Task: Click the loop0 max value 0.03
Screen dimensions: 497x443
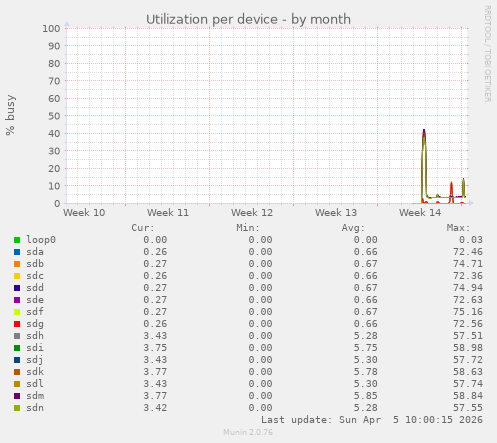Action: click(471, 240)
